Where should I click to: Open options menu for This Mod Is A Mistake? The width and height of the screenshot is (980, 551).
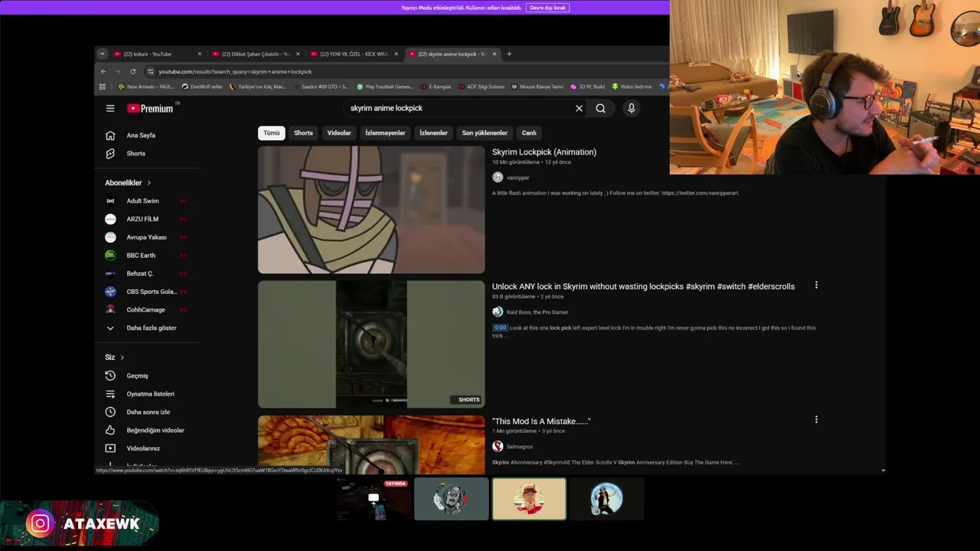click(816, 420)
